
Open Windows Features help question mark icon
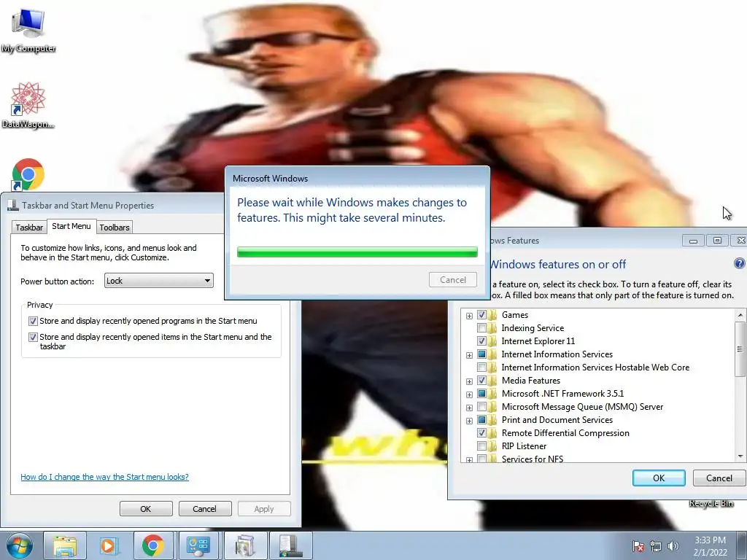(x=740, y=263)
